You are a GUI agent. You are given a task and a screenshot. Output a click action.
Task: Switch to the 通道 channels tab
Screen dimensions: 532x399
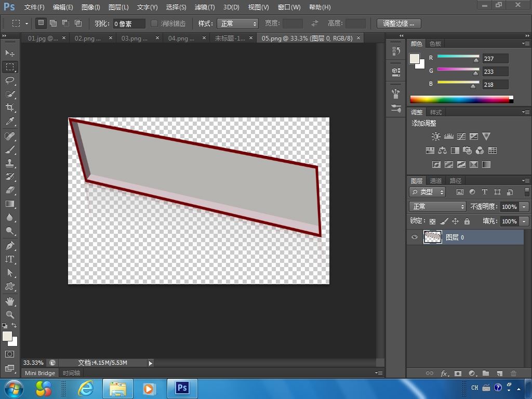pyautogui.click(x=436, y=181)
